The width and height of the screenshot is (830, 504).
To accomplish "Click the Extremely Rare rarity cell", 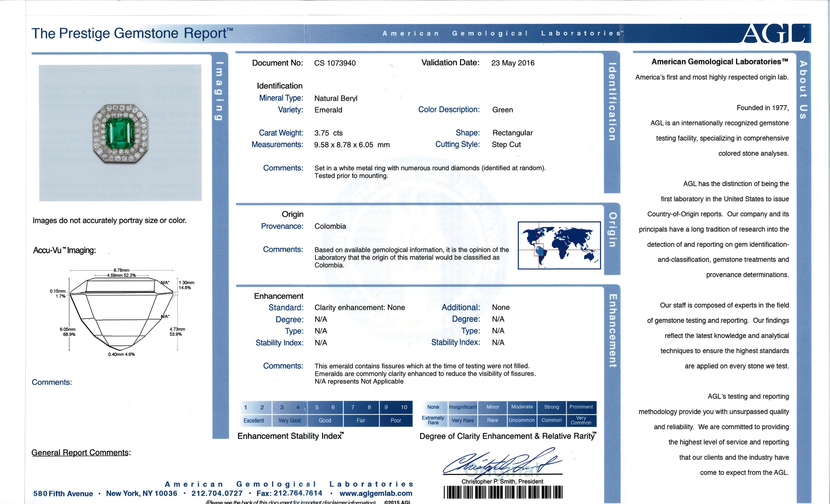I will pos(433,420).
